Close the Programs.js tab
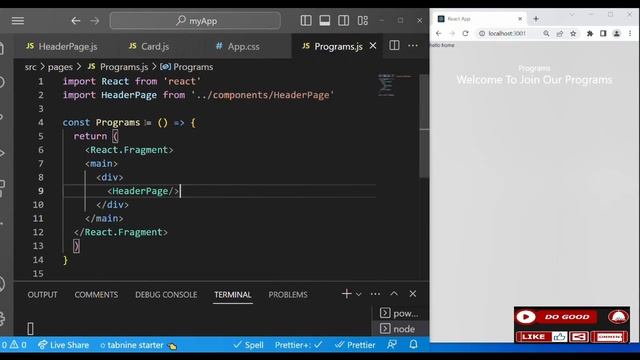The width and height of the screenshot is (640, 360). click(373, 46)
